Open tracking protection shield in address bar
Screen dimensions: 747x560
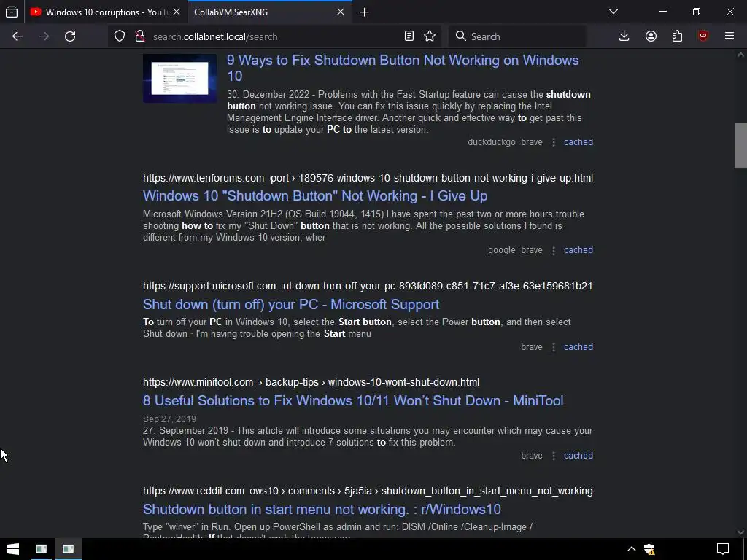(x=120, y=36)
